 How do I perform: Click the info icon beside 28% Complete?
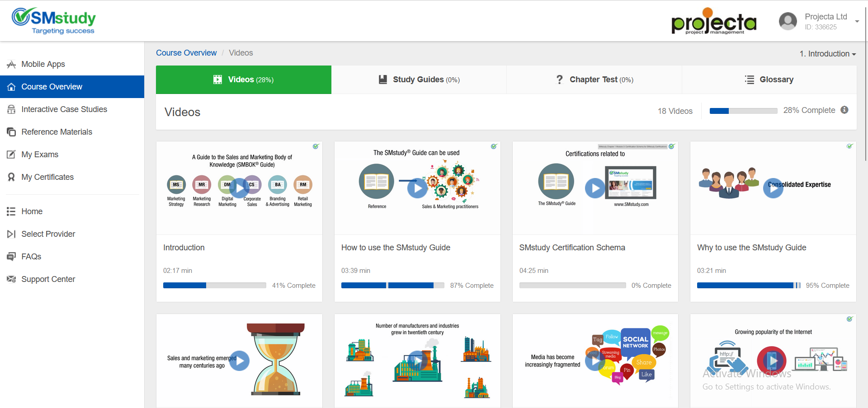click(x=844, y=110)
